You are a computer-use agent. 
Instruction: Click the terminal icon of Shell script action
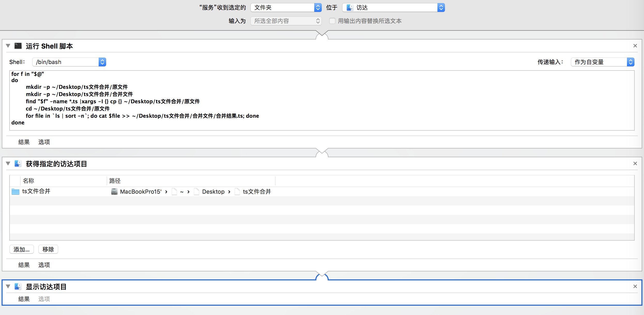coord(18,46)
